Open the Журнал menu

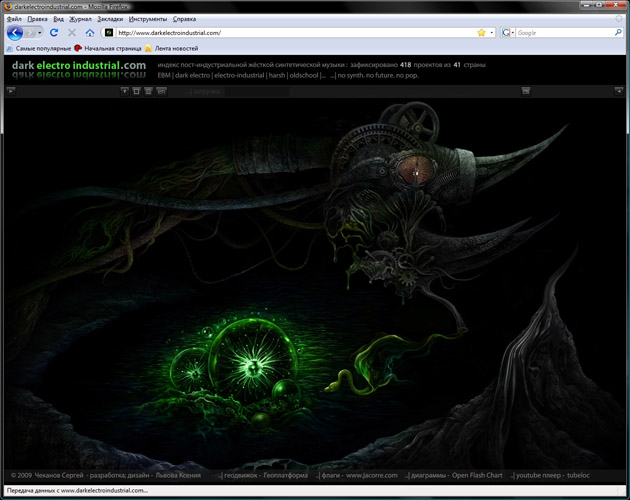click(x=80, y=19)
